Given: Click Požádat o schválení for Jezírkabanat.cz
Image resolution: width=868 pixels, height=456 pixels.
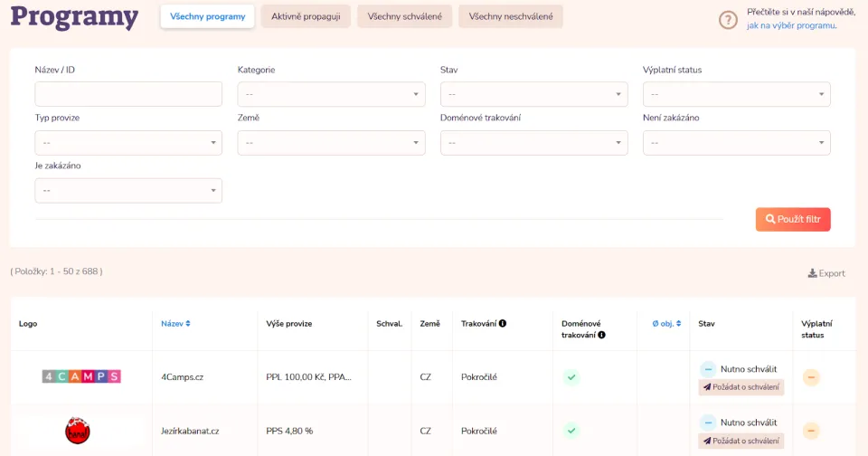Looking at the screenshot, I should 741,441.
